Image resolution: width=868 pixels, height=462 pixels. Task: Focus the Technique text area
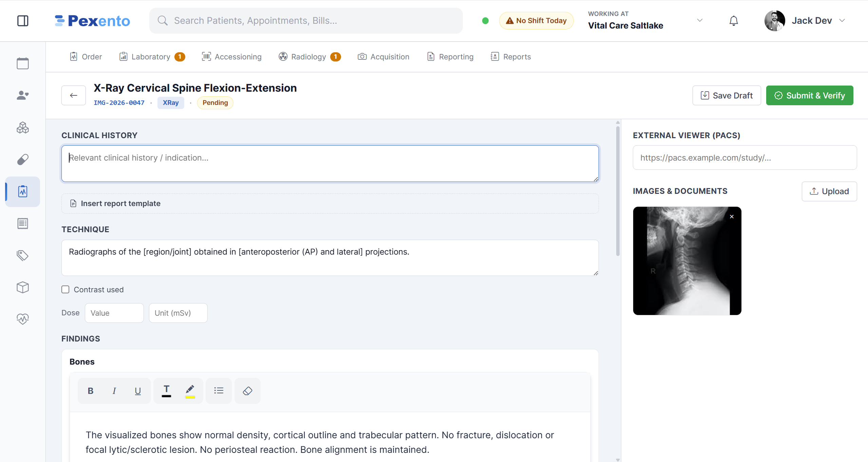click(x=330, y=258)
